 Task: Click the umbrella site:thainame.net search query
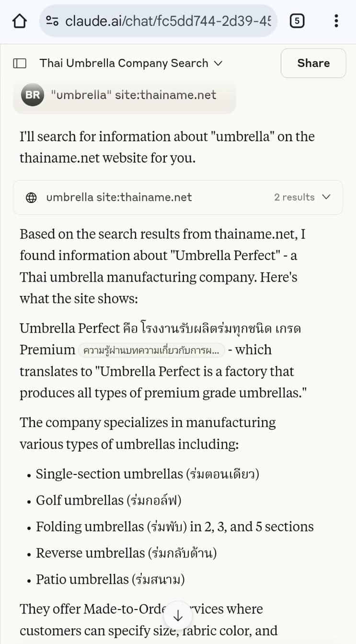coord(119,197)
